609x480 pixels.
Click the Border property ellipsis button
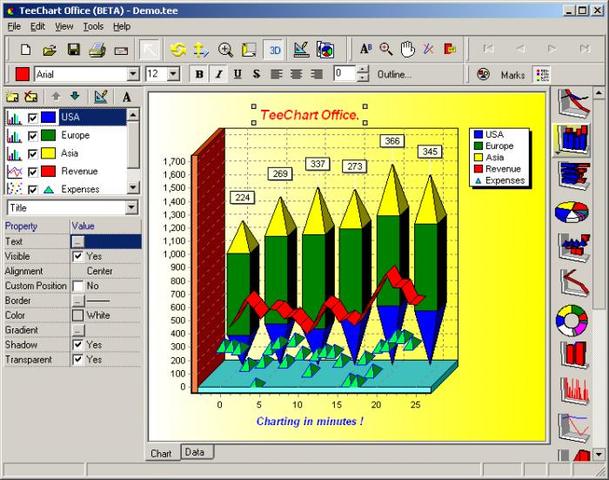point(78,301)
